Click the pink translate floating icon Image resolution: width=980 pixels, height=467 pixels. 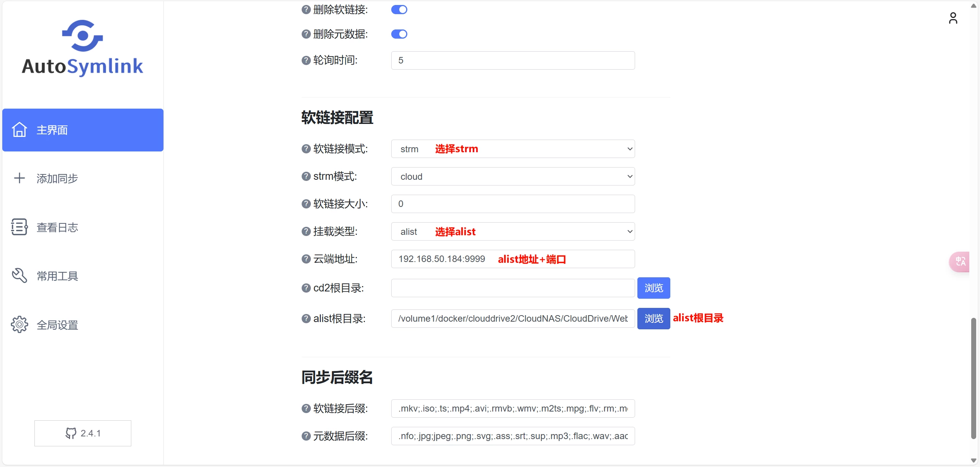(x=960, y=262)
